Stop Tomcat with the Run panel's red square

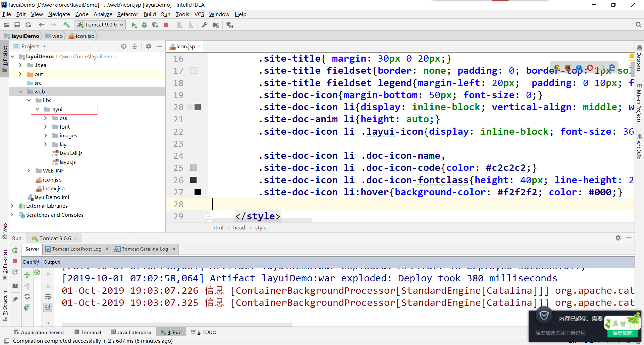coord(15,261)
